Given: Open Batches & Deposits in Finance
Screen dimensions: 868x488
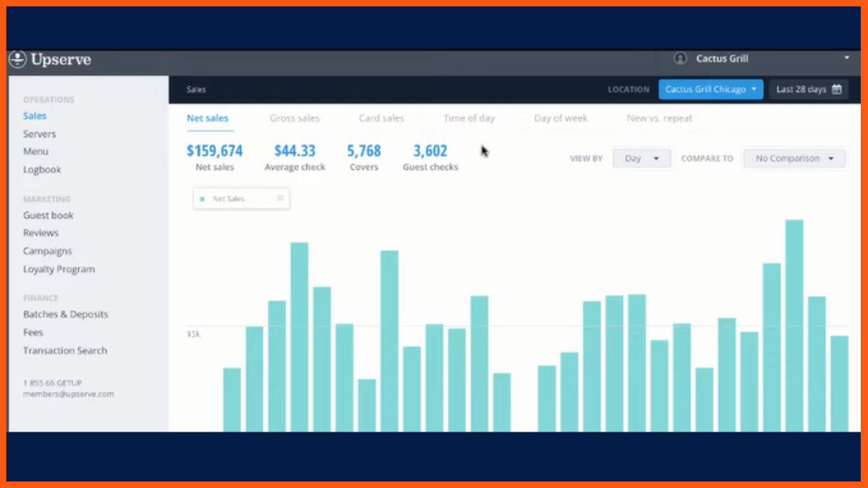Looking at the screenshot, I should point(65,314).
